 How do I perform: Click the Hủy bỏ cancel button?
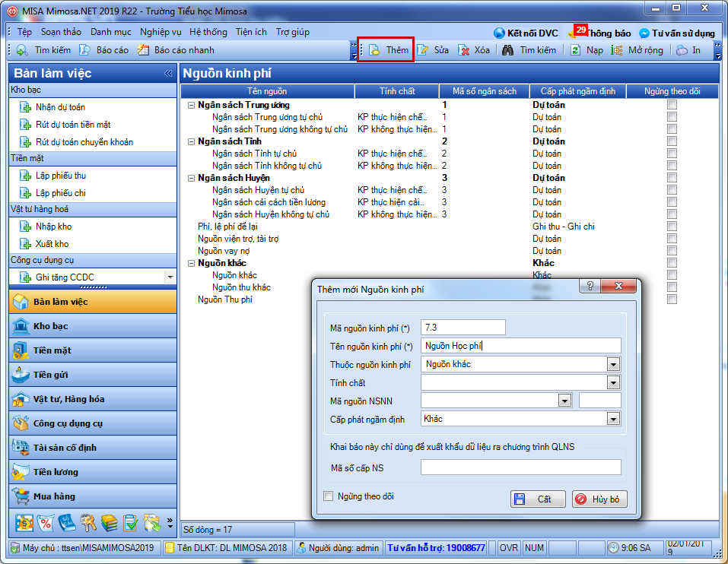(x=599, y=499)
